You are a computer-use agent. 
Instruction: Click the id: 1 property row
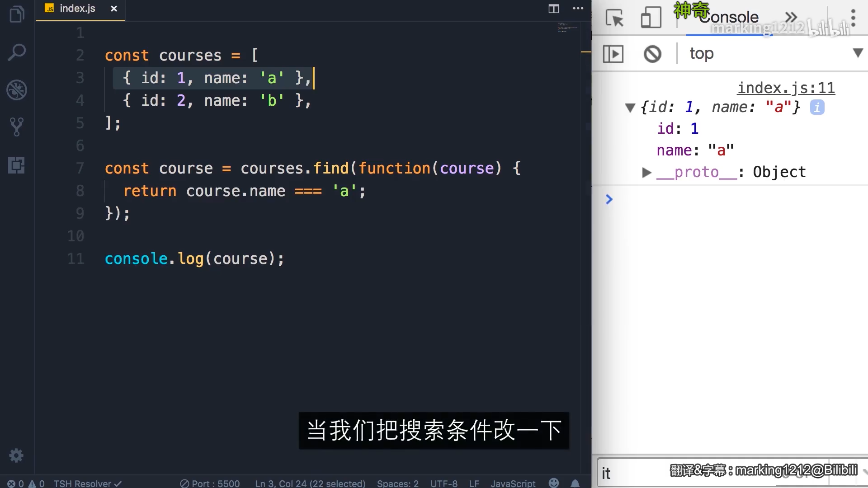pos(678,129)
